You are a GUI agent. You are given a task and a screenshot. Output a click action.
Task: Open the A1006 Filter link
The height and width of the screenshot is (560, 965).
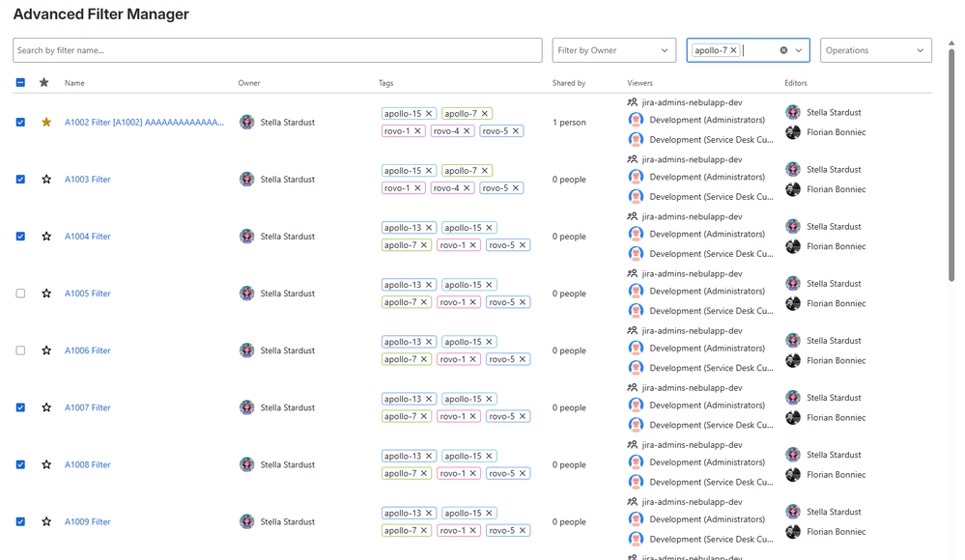click(x=87, y=350)
